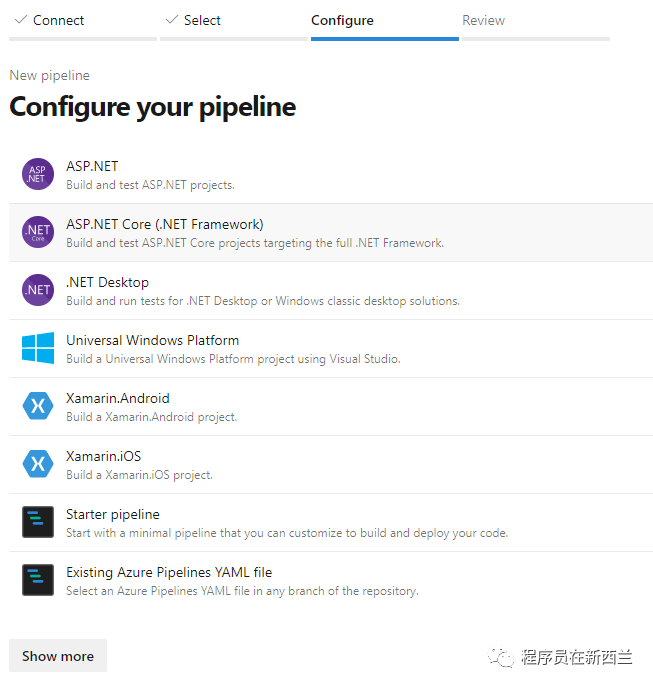The image size is (653, 686).
Task: Click the blue Windows logo icon
Action: pyautogui.click(x=38, y=348)
